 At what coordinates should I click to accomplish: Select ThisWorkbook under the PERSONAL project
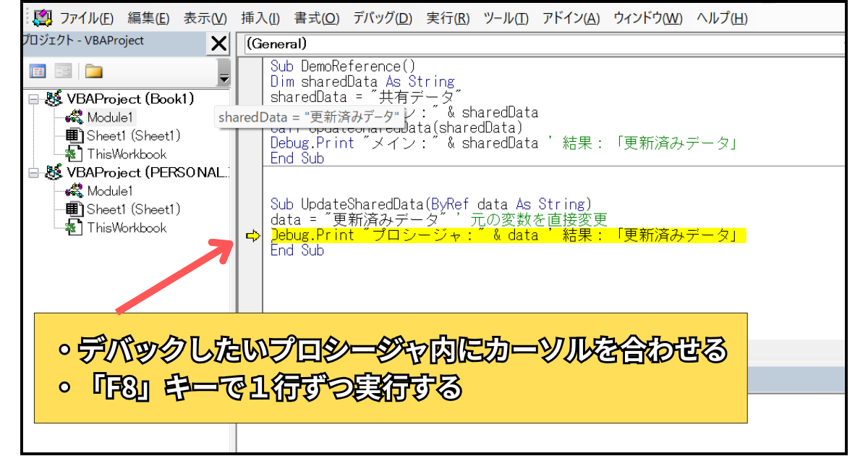[x=126, y=228]
